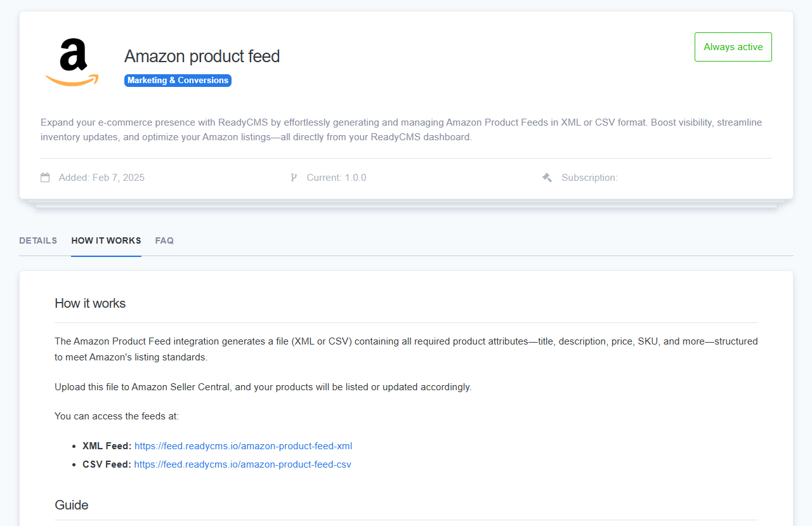The height and width of the screenshot is (526, 812).
Task: Click the Amazon logo icon
Action: (72, 62)
